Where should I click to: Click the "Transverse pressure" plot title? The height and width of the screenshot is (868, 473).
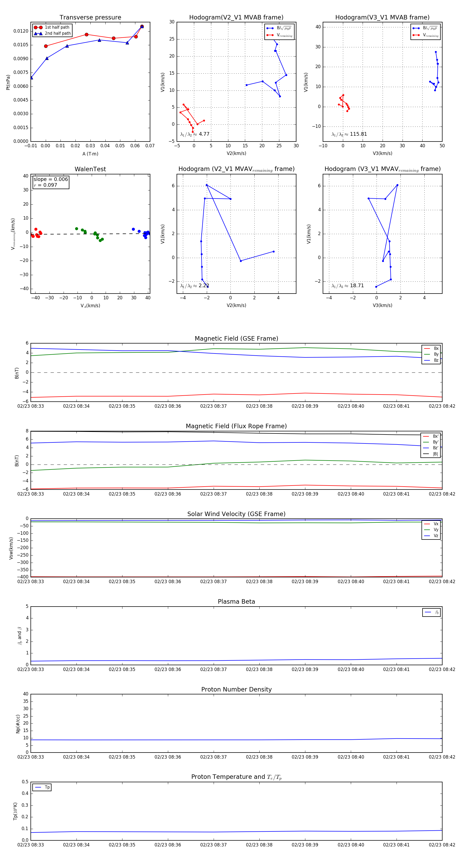(x=90, y=18)
